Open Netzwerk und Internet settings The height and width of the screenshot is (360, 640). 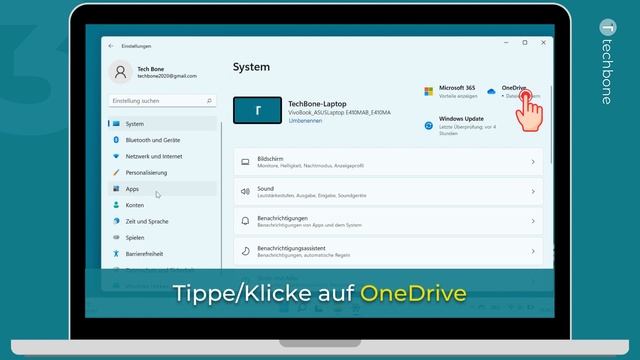coord(162,156)
